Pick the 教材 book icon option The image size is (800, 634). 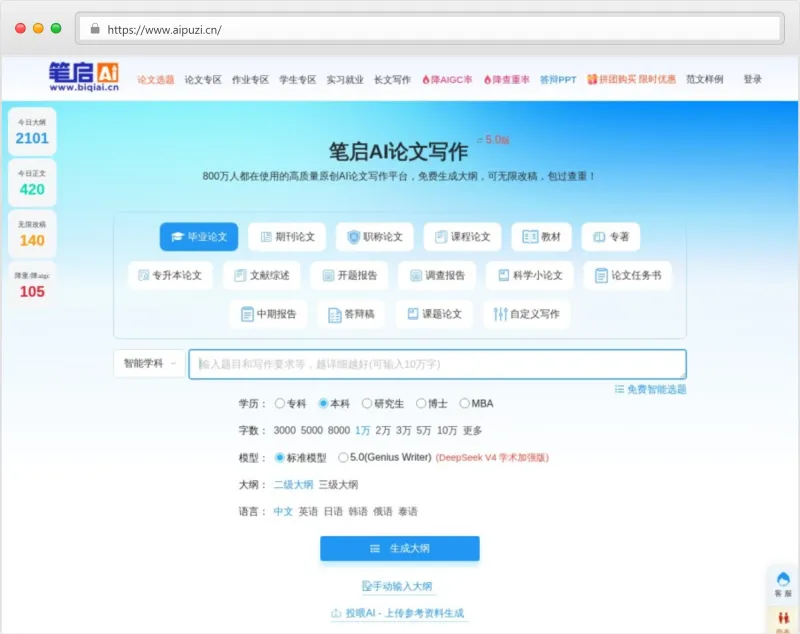click(541, 237)
